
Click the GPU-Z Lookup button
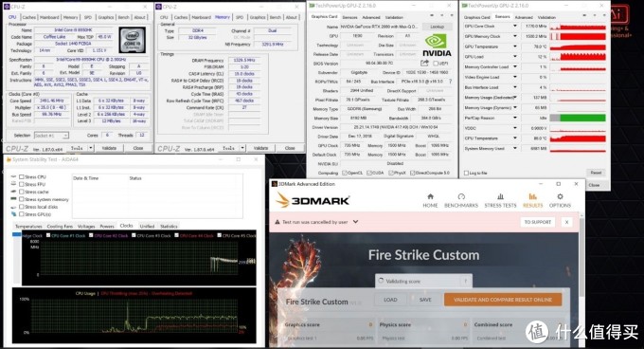(437, 27)
